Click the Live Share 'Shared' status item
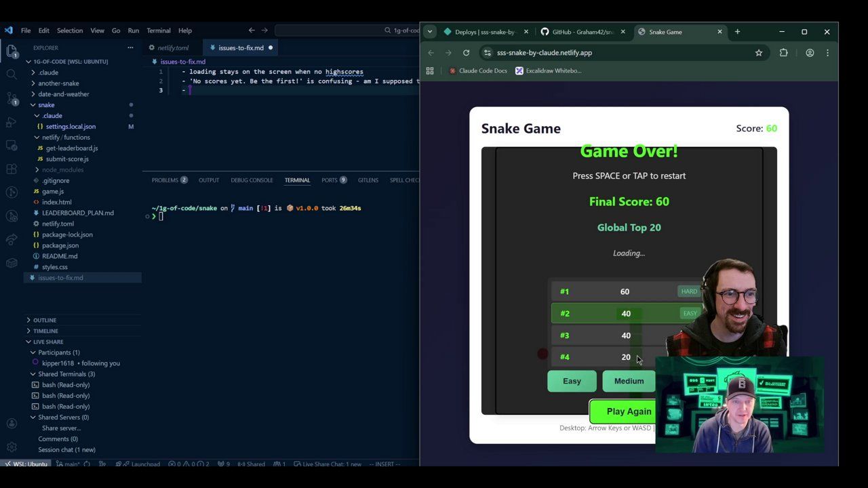Image resolution: width=868 pixels, height=488 pixels. (251, 464)
